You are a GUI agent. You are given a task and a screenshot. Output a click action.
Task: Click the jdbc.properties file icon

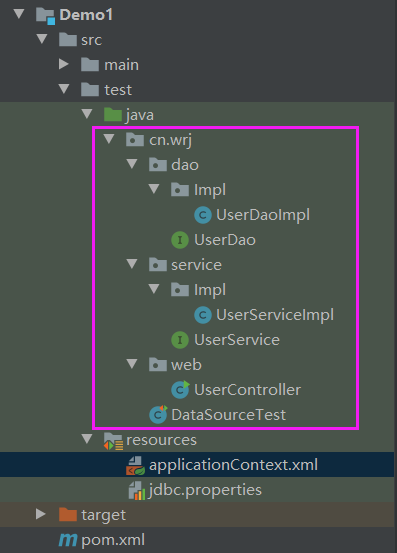click(136, 490)
